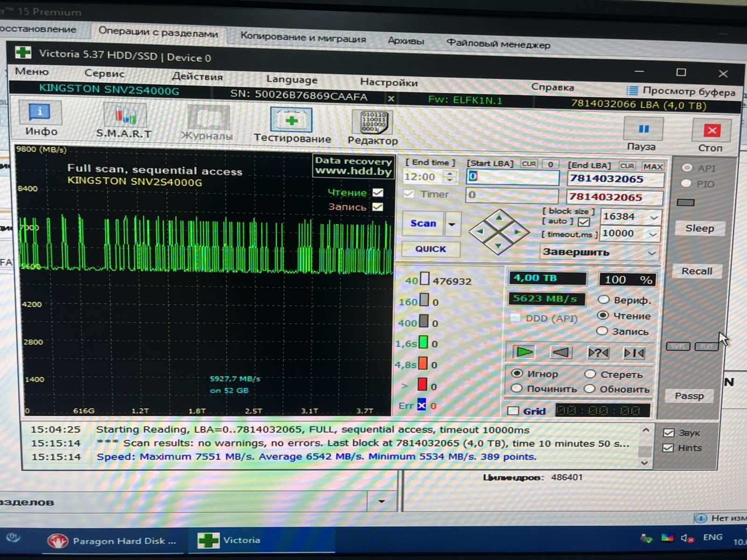Open the Журналы logs tab

(207, 123)
